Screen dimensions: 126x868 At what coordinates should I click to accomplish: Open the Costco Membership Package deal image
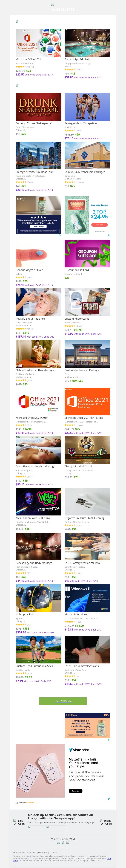[x=87, y=353]
